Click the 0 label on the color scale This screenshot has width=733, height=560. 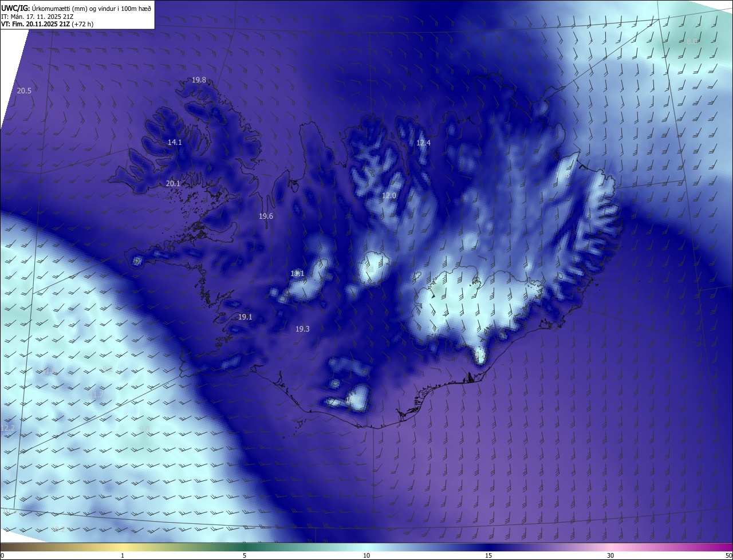coord(2,555)
